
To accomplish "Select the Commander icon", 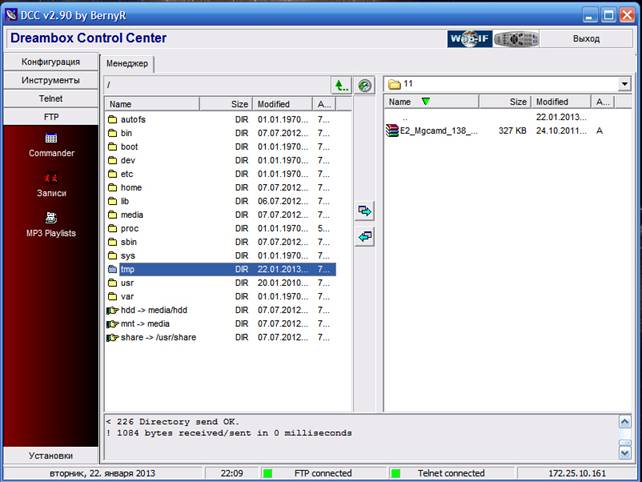I will coord(51,145).
